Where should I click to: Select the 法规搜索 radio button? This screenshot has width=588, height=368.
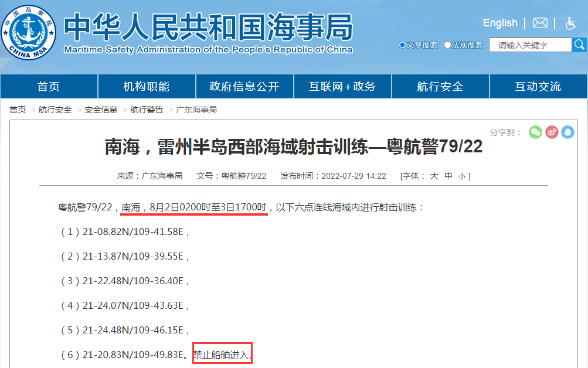pos(448,45)
